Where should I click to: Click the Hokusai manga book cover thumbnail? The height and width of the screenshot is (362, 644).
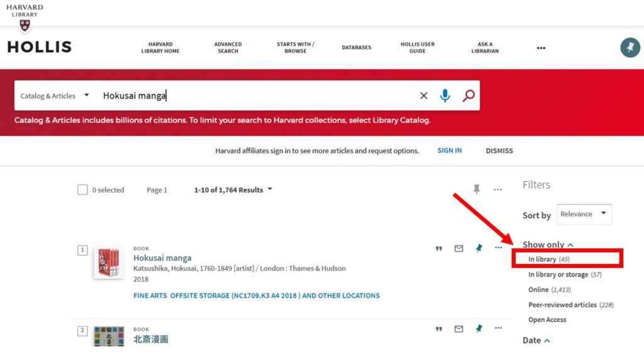(109, 263)
